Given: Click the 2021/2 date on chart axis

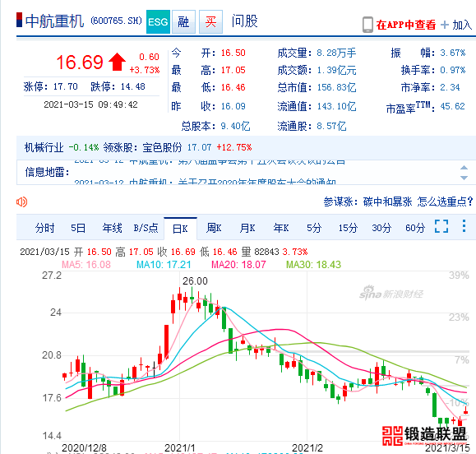Looking at the screenshot, I should pyautogui.click(x=307, y=448).
